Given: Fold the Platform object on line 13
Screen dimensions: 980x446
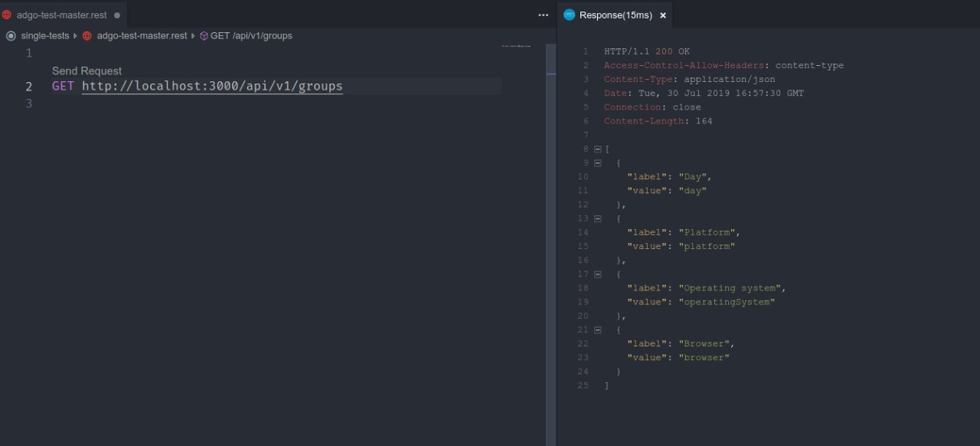Looking at the screenshot, I should 598,218.
